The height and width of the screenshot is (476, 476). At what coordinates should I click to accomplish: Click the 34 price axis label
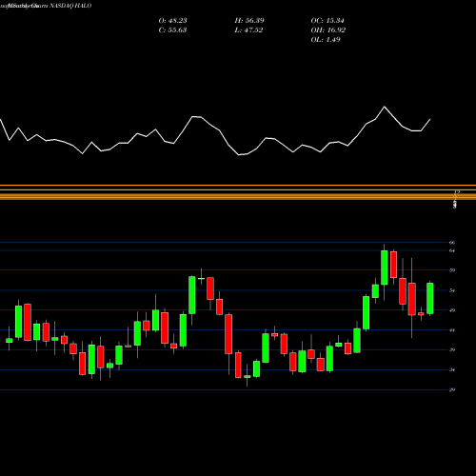point(452,369)
